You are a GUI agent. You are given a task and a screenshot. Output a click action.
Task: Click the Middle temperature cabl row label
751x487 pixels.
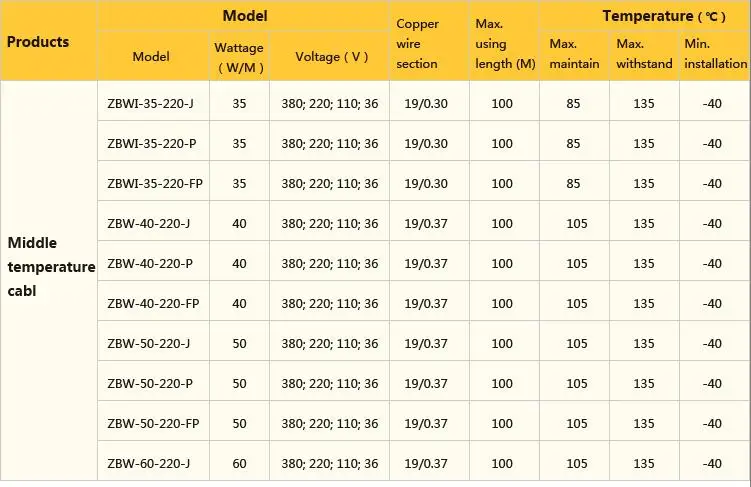(x=51, y=267)
